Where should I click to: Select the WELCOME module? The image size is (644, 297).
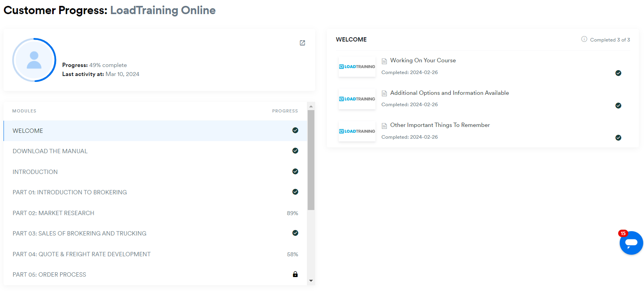[28, 131]
